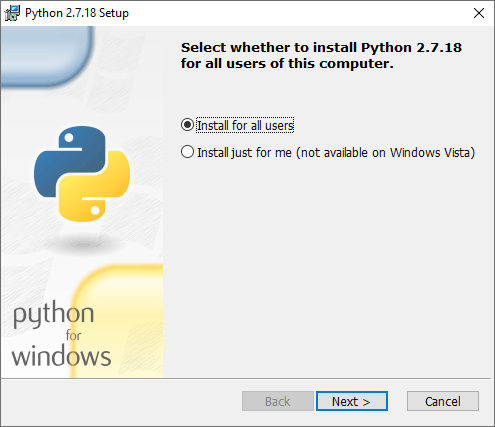Screen dimensions: 495x427
Task: Select the "Install just for me" radio button
Action: pyautogui.click(x=187, y=152)
